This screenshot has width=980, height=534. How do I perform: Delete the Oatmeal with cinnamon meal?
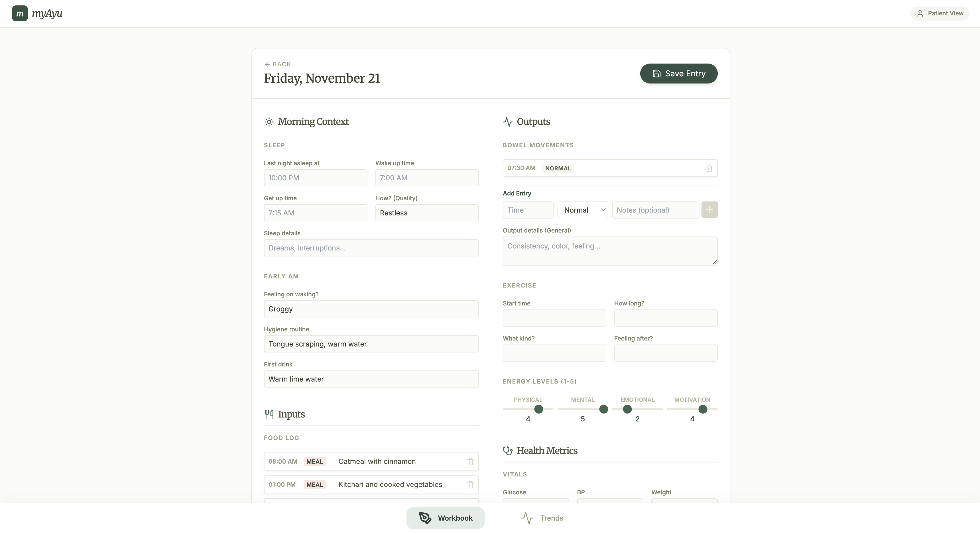470,461
